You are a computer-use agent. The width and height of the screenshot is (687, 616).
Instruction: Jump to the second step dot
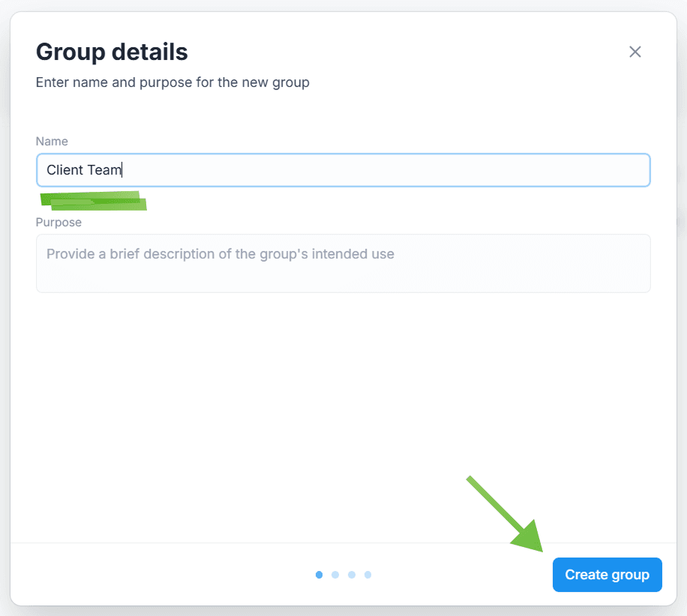click(x=335, y=575)
